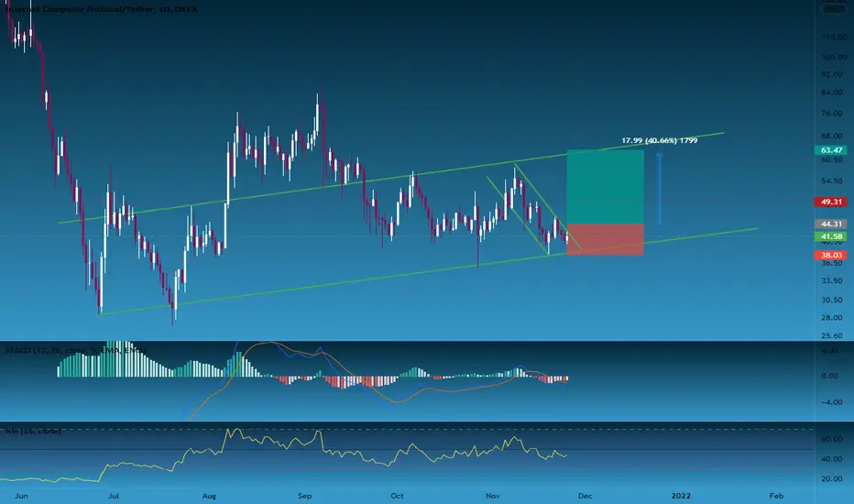Click 92.00 on the price axis
Screen dimensions: 854x504
(x=834, y=73)
